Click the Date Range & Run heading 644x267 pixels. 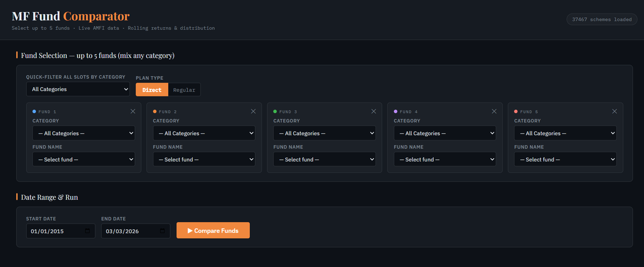tap(49, 197)
